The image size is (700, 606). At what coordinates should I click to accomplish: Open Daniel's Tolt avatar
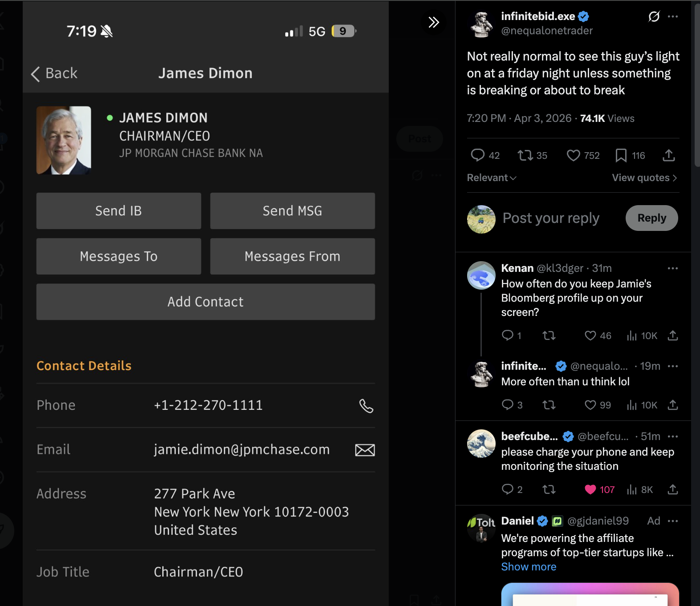coord(481,528)
